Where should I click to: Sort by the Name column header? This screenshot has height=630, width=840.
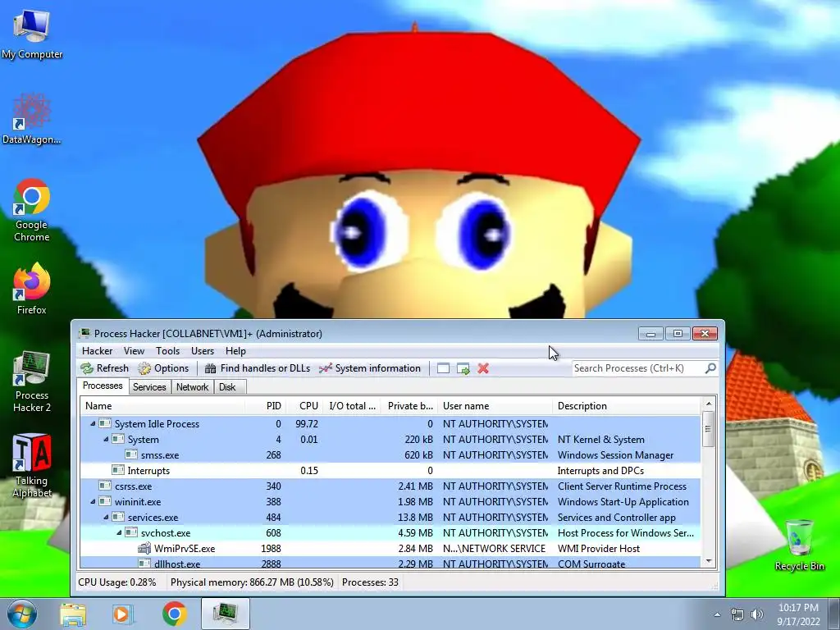point(162,406)
